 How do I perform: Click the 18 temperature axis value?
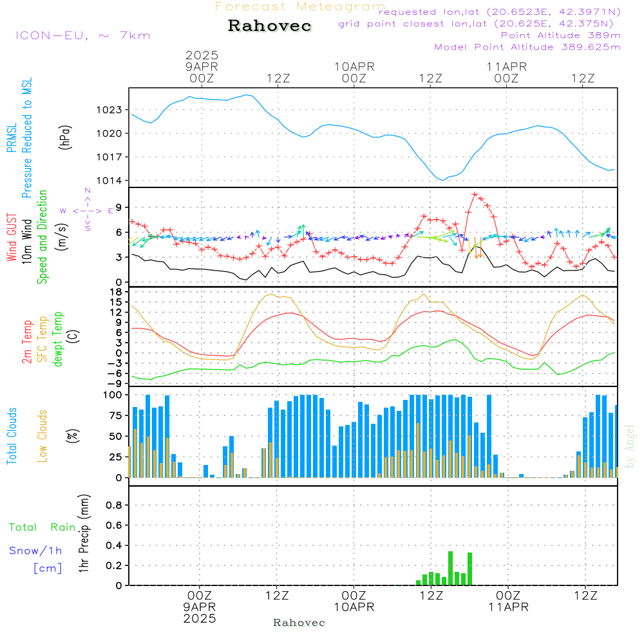(116, 292)
